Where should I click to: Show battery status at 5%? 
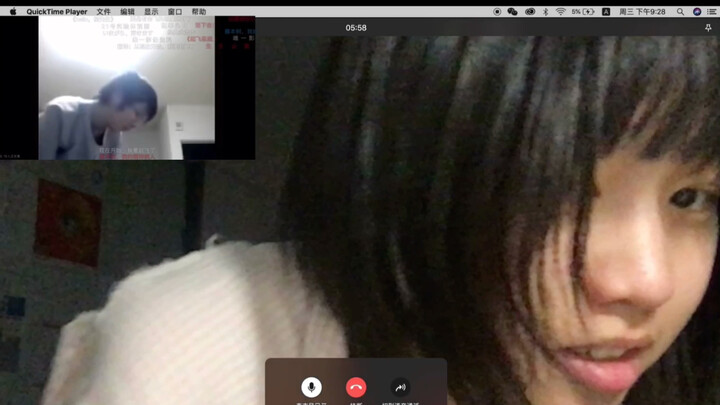[x=583, y=11]
